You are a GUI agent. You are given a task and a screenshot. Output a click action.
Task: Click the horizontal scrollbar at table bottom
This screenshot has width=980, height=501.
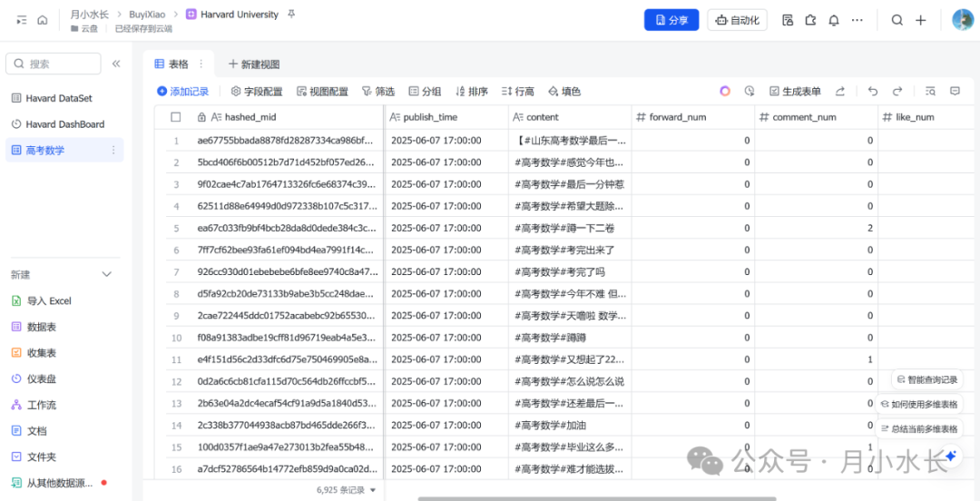pyautogui.click(x=597, y=498)
